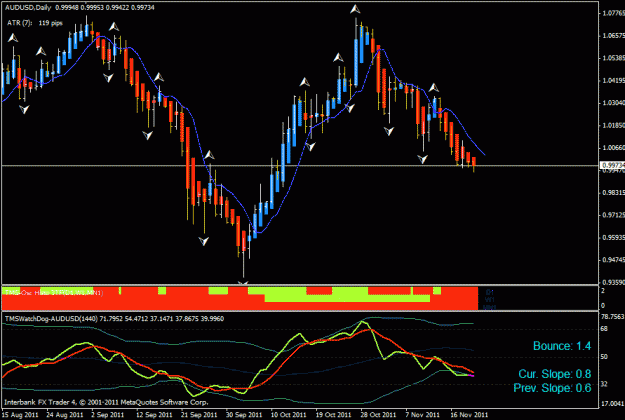The height and width of the screenshot is (420, 625).
Task: Select the 68 level on oscillator scale
Action: point(604,329)
